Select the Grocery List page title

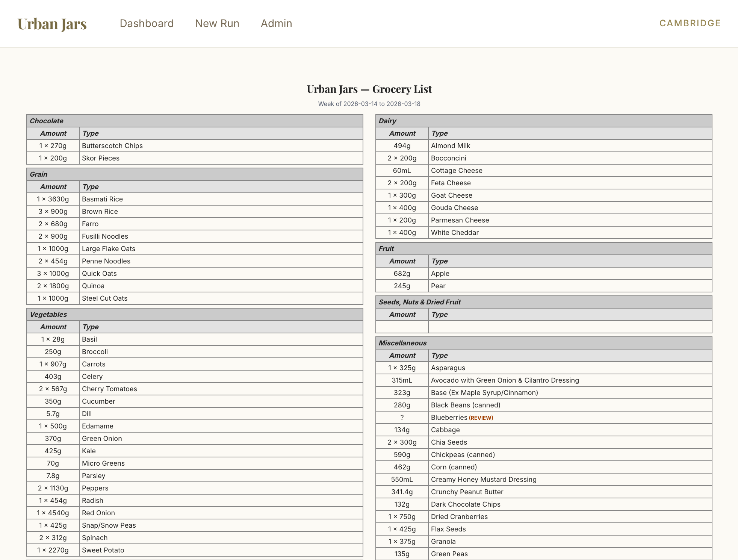pos(369,89)
